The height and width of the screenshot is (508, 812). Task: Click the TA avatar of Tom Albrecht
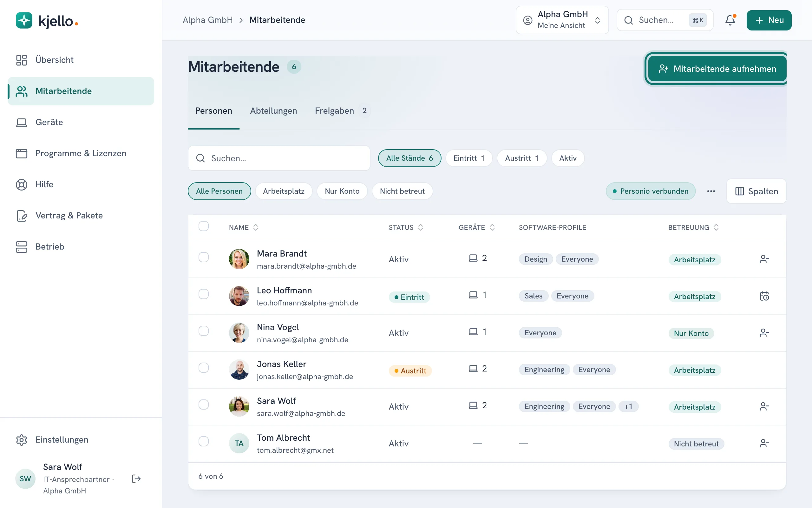239,443
